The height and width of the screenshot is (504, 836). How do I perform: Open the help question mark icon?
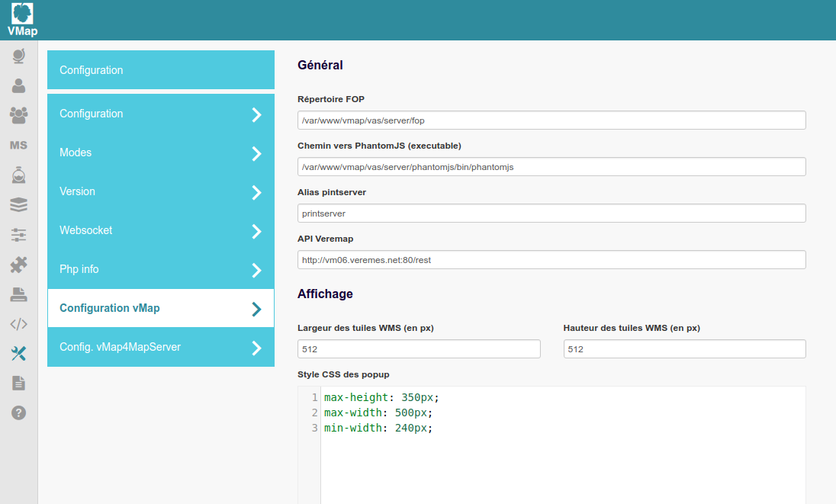coord(18,413)
